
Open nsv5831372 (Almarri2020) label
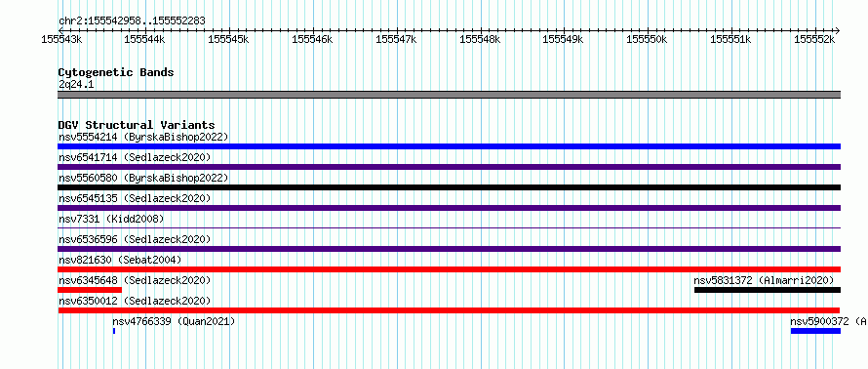point(764,280)
